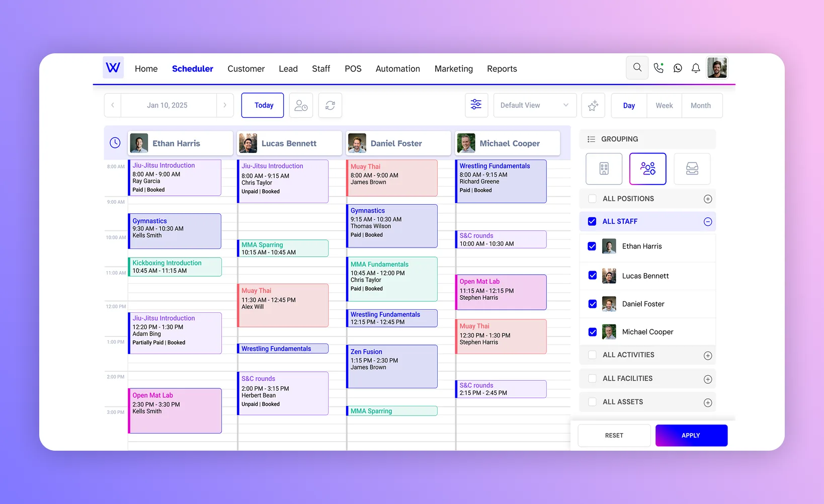Uncheck Michael Cooper in the staff list
824x504 pixels.
(592, 331)
